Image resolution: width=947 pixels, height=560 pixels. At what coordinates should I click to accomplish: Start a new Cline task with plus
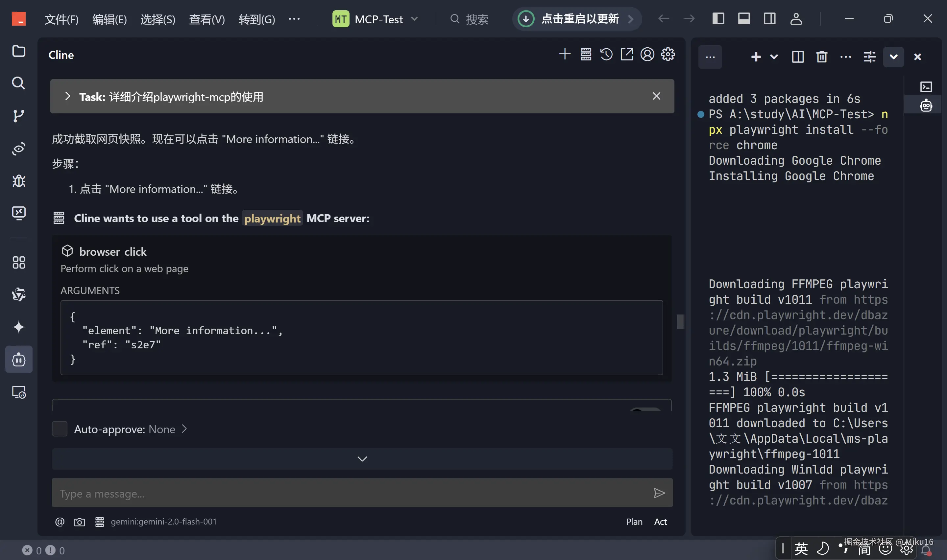click(x=565, y=55)
